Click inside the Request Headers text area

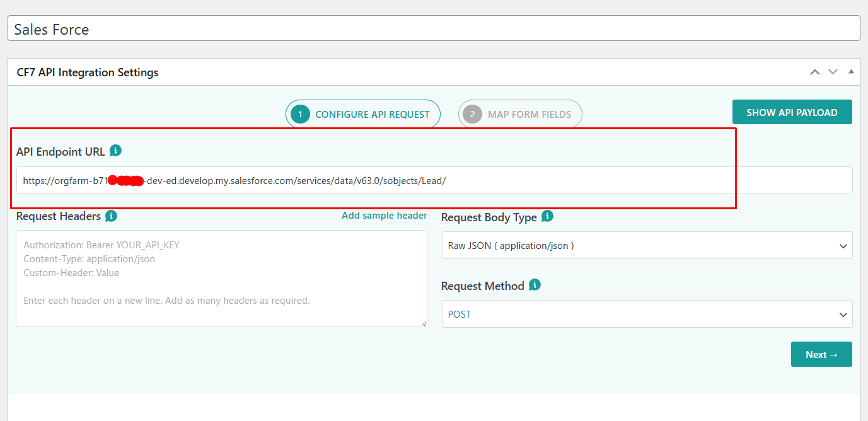click(x=221, y=277)
